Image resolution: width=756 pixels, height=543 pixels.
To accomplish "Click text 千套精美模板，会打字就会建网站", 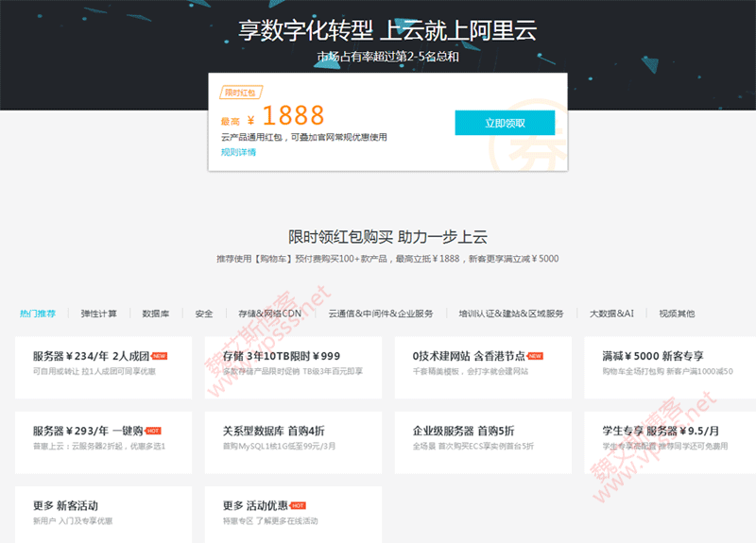I will click(470, 371).
